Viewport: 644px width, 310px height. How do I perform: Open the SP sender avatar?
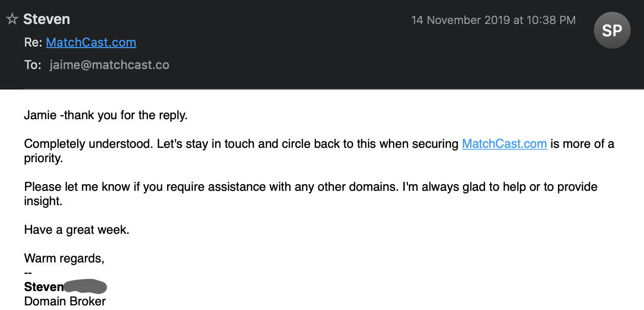(612, 31)
